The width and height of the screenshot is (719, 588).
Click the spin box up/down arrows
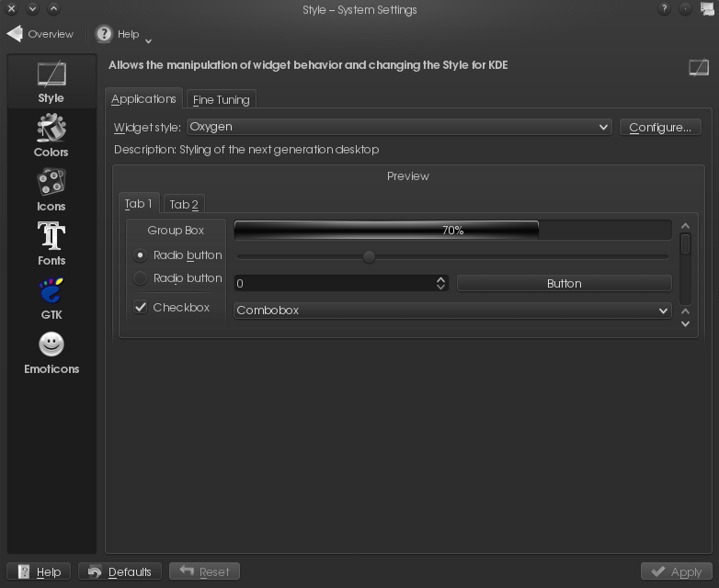coord(440,283)
